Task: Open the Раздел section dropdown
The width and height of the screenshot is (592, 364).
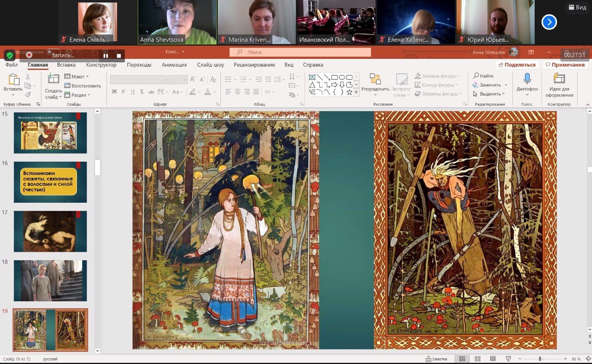Action: pos(77,95)
